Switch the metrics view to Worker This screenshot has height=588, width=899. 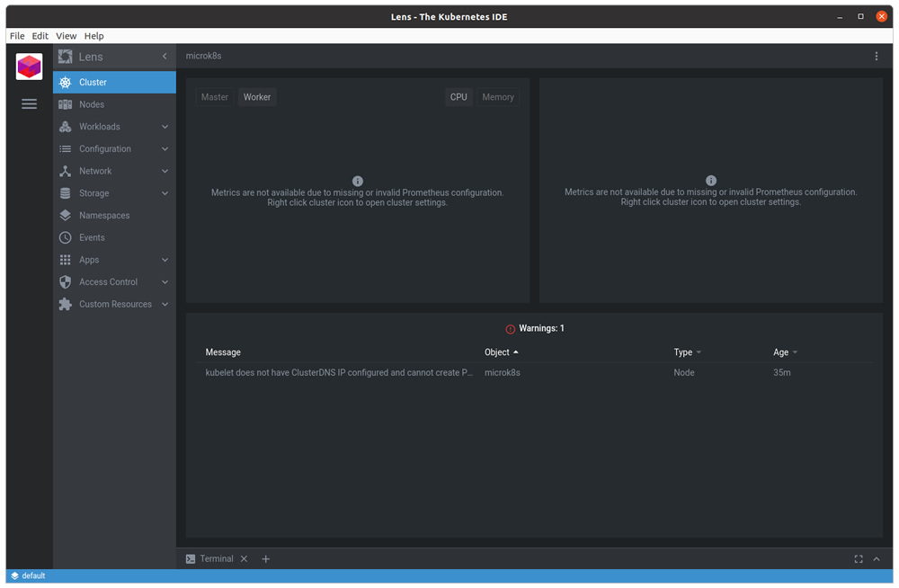(257, 97)
